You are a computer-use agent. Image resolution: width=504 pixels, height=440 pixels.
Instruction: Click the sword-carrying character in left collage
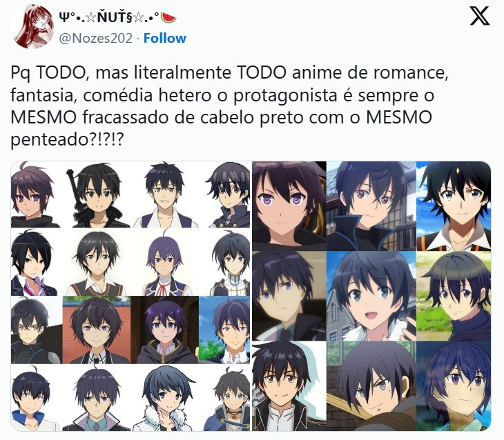click(97, 195)
